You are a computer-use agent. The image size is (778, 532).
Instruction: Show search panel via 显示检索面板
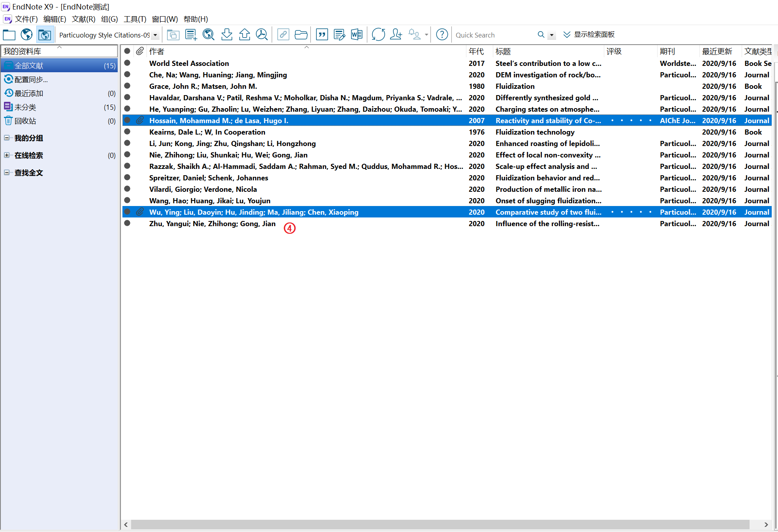[589, 35]
